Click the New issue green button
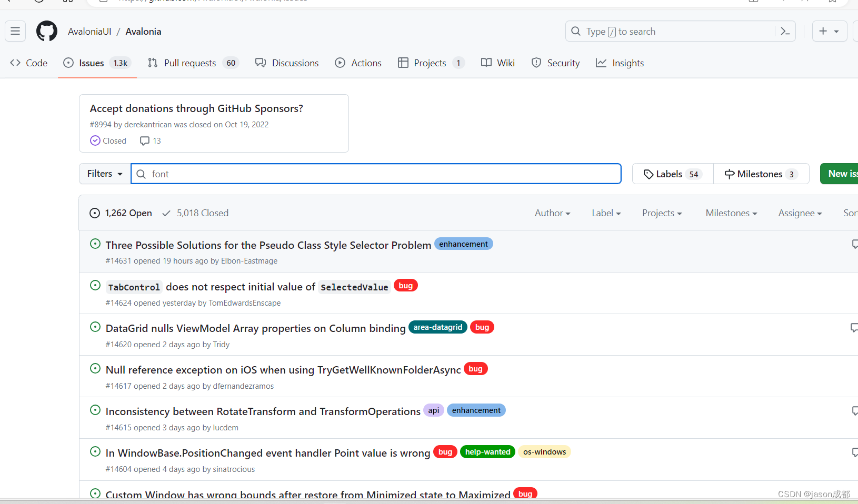The height and width of the screenshot is (504, 858). pos(840,174)
